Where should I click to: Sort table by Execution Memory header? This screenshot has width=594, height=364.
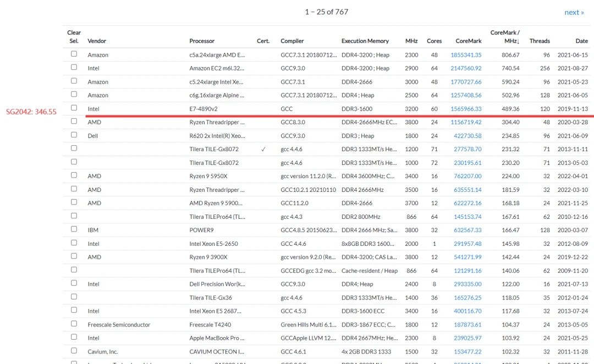(365, 41)
